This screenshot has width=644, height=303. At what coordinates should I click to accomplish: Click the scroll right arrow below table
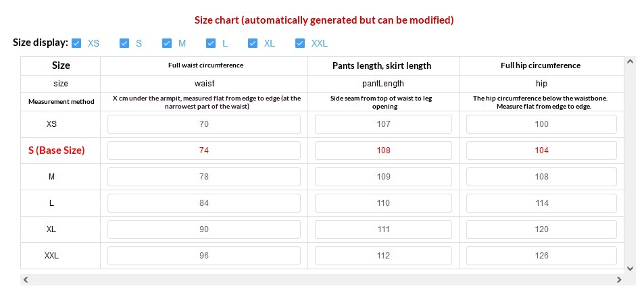click(x=618, y=279)
